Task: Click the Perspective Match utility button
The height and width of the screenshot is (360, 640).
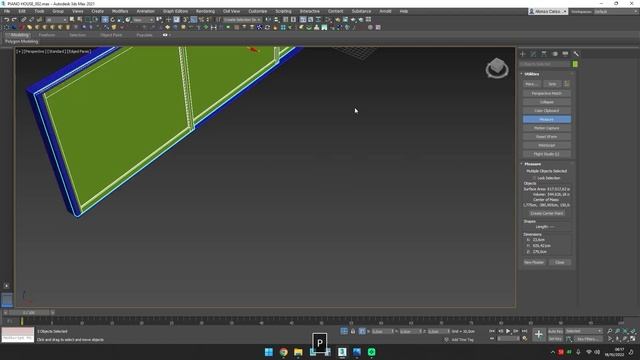Action: pyautogui.click(x=547, y=93)
